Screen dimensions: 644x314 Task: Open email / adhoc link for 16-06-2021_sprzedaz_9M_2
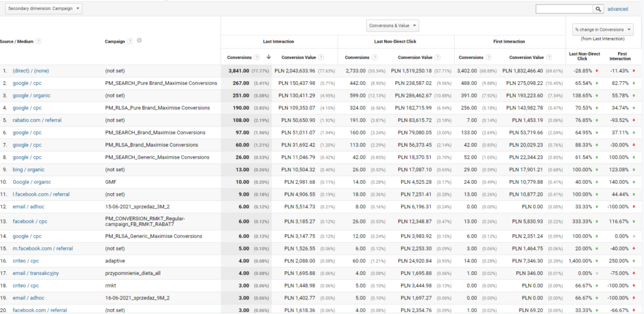[28, 298]
